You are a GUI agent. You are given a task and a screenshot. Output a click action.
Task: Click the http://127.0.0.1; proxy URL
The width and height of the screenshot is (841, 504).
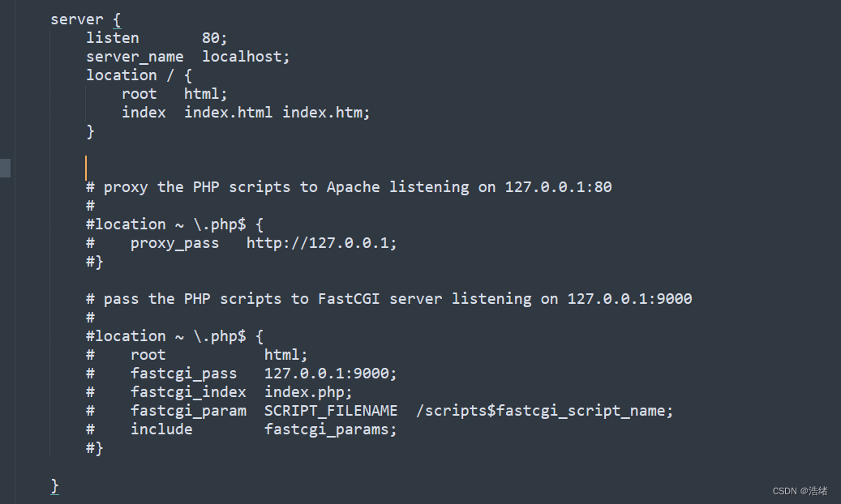322,243
